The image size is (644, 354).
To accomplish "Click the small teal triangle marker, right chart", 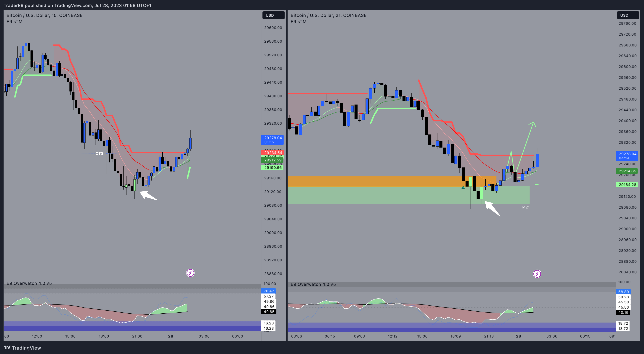I will [x=463, y=187].
